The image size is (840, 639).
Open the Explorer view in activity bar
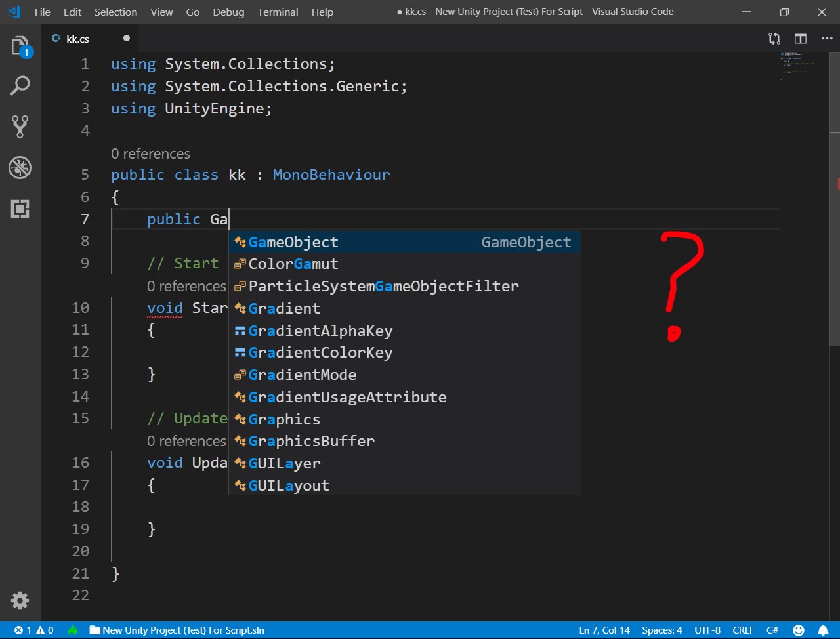click(20, 46)
